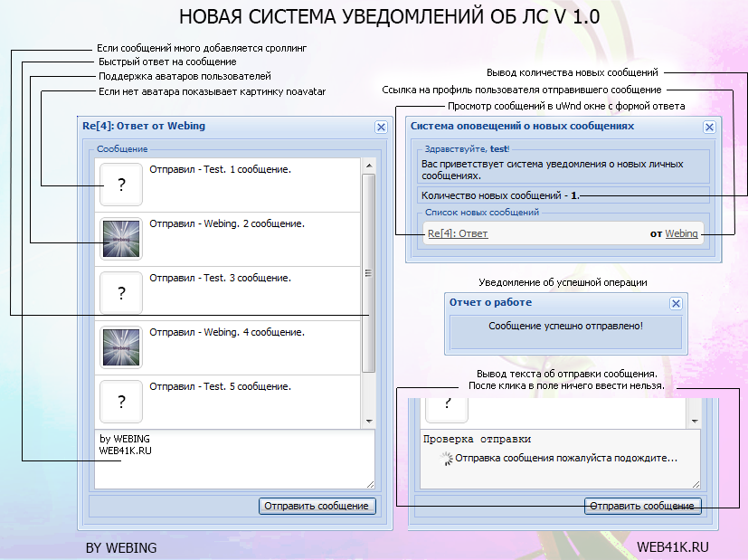Screen dimensions: 748x560
Task: Click the scroll-down arrow of the message list
Action: 369,422
